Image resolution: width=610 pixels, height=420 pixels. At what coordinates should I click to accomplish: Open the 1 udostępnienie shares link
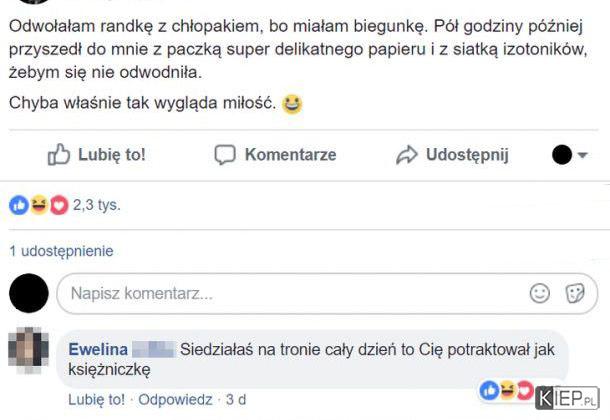click(x=61, y=251)
